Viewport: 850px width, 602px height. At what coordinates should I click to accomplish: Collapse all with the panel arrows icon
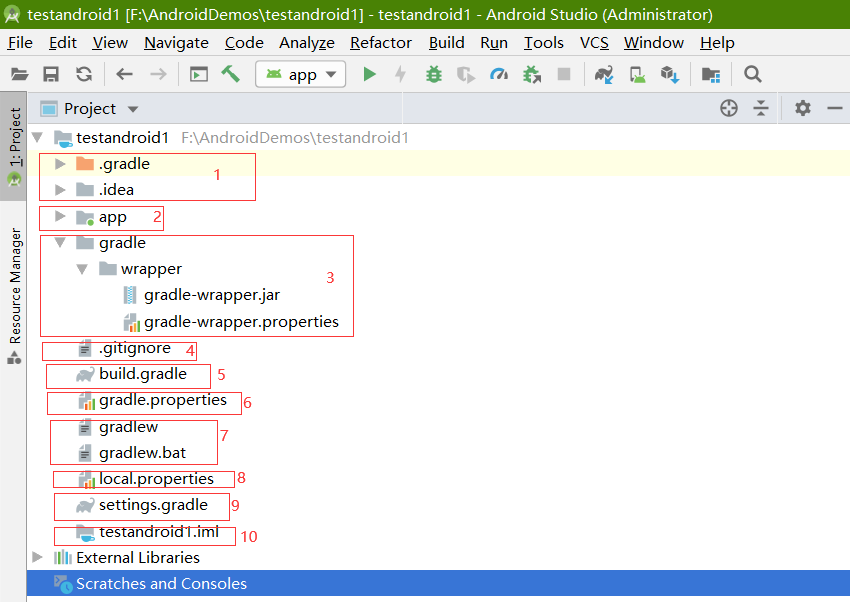761,108
